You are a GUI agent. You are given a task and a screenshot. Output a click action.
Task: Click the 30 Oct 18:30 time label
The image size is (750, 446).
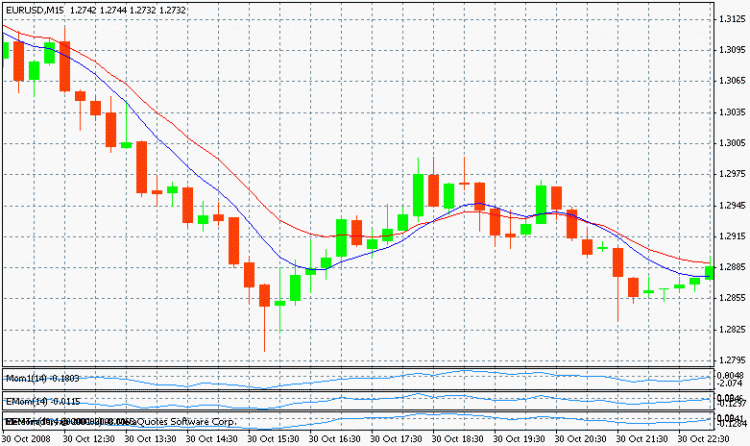pyautogui.click(x=456, y=438)
